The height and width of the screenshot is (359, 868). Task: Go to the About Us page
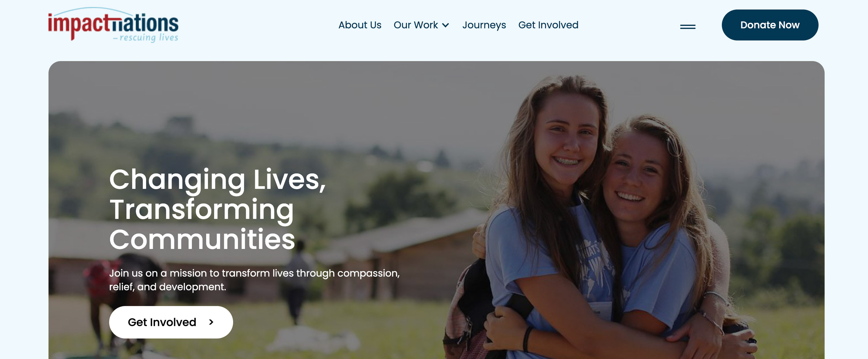coord(360,25)
